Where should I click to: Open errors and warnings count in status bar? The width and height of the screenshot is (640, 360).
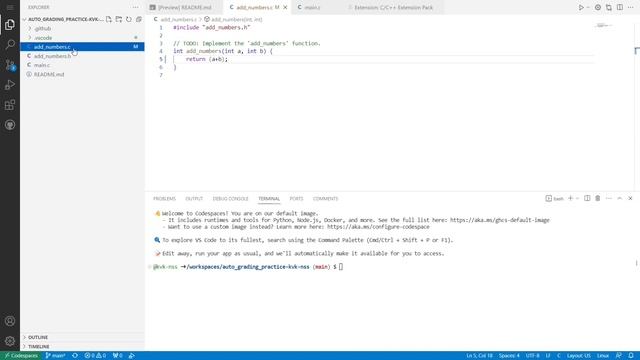pyautogui.click(x=95, y=356)
